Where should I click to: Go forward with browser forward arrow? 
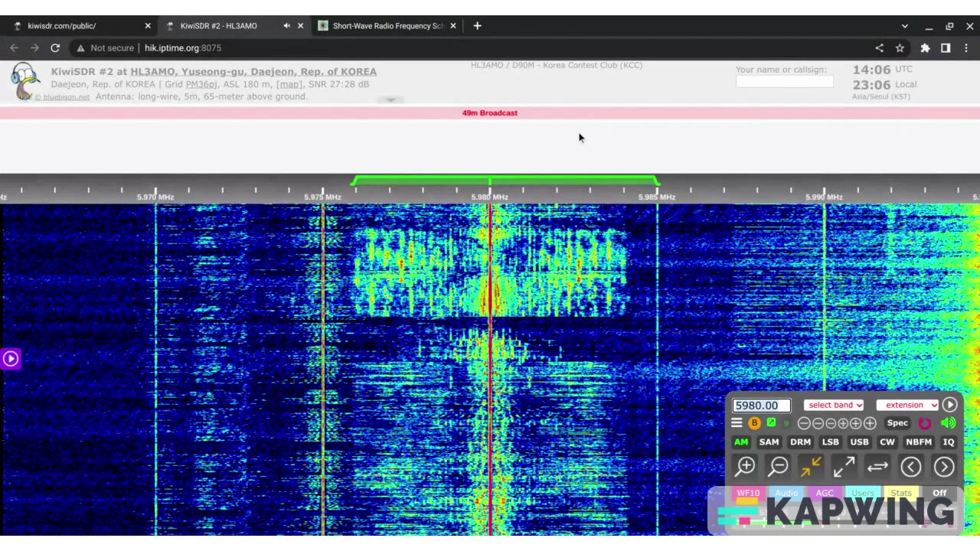(34, 47)
